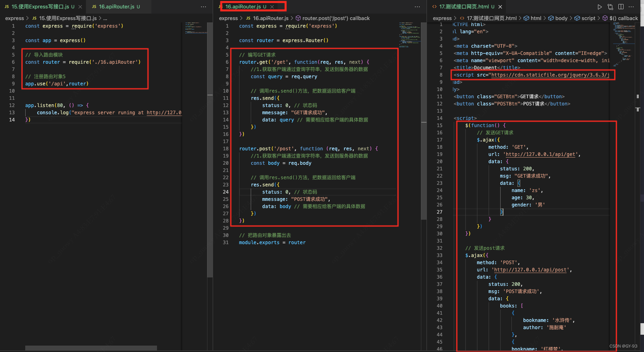Open router.post('/post') callback breadcrumb
This screenshot has height=352, width=644.
(332, 18)
